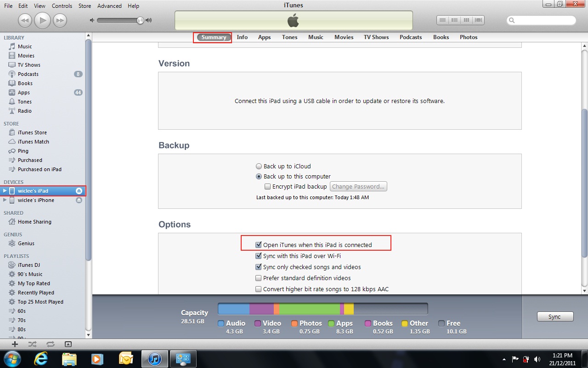The height and width of the screenshot is (368, 588).
Task: Switch to the Tones tab
Action: tap(289, 37)
